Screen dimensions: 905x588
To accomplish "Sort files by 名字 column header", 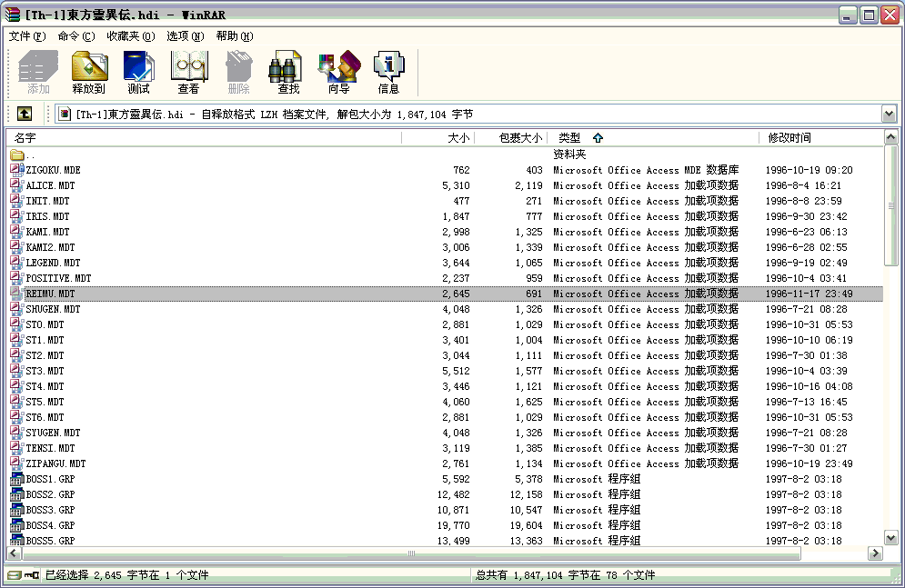I will point(204,138).
